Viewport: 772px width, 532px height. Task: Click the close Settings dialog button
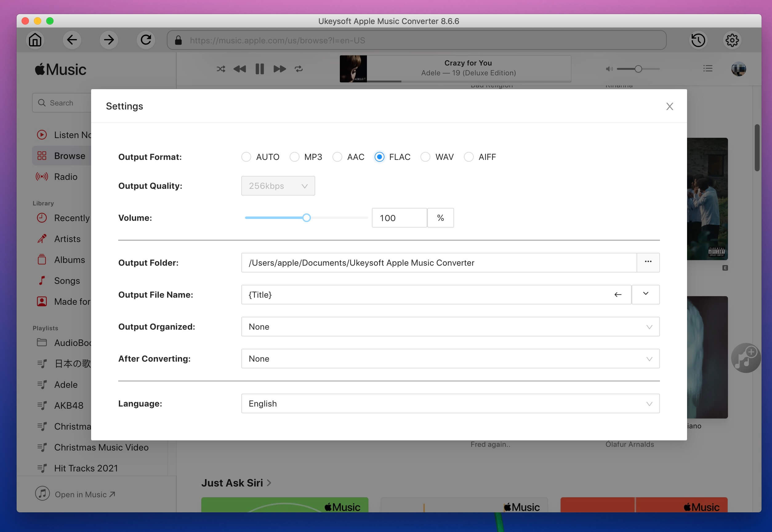coord(670,106)
